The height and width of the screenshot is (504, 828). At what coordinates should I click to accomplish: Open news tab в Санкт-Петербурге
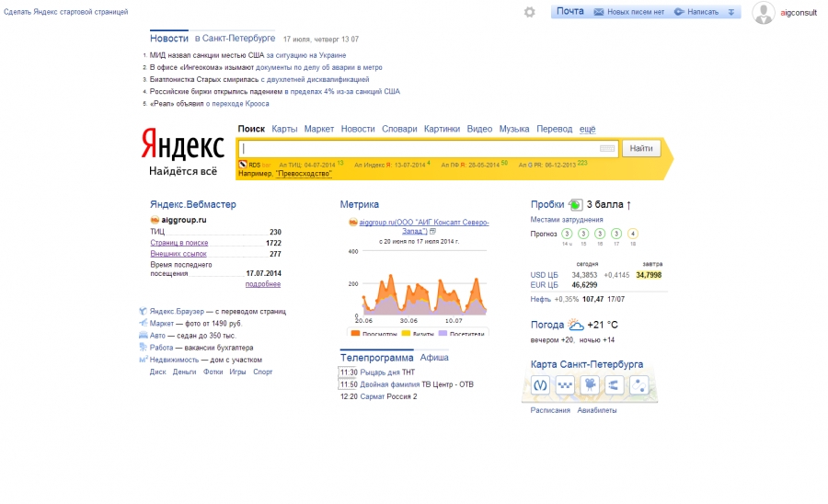(x=235, y=39)
